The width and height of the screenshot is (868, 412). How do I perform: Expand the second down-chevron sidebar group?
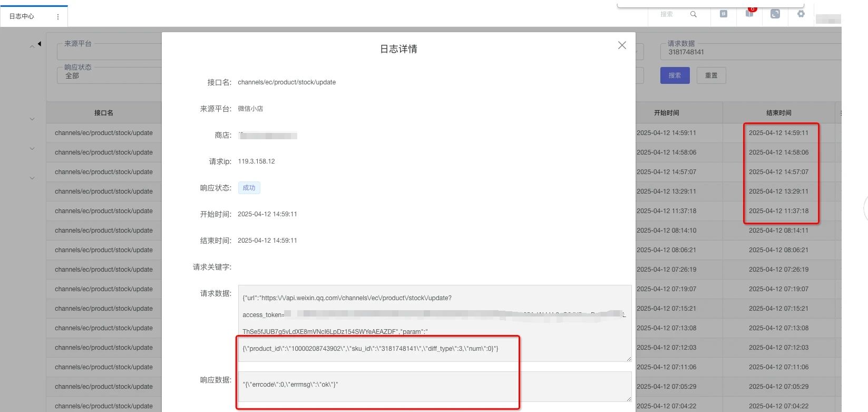tap(32, 149)
